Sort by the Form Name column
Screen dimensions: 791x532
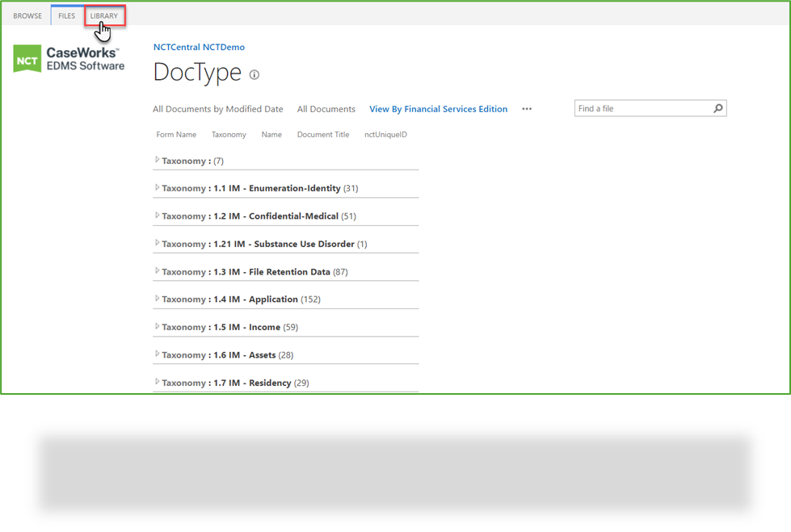176,134
